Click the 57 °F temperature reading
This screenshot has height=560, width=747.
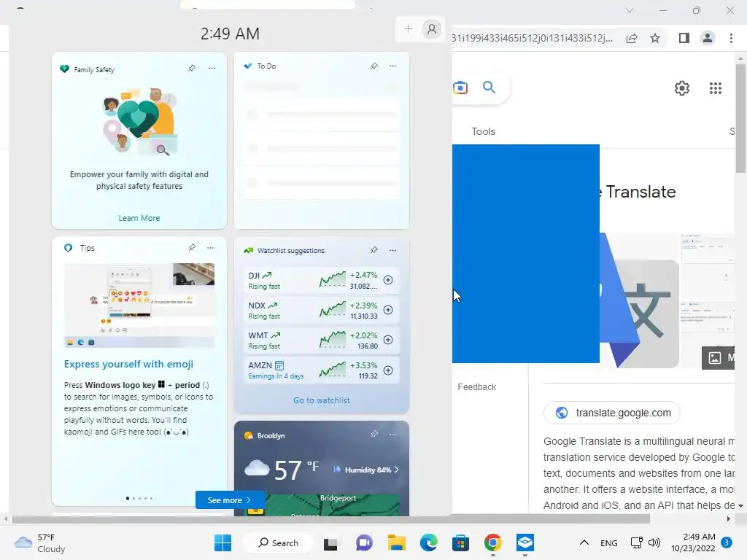tap(296, 470)
